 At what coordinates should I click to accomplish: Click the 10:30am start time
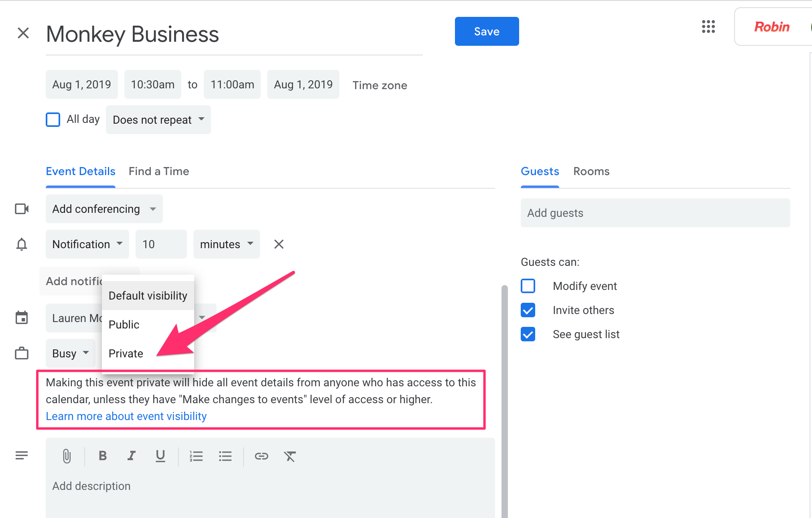(x=153, y=84)
